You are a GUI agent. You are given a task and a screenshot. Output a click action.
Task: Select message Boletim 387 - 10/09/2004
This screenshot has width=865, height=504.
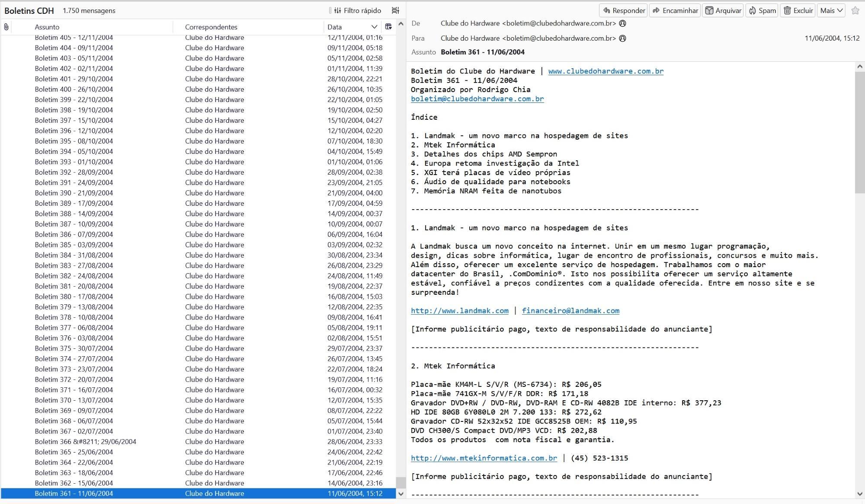[x=198, y=224]
